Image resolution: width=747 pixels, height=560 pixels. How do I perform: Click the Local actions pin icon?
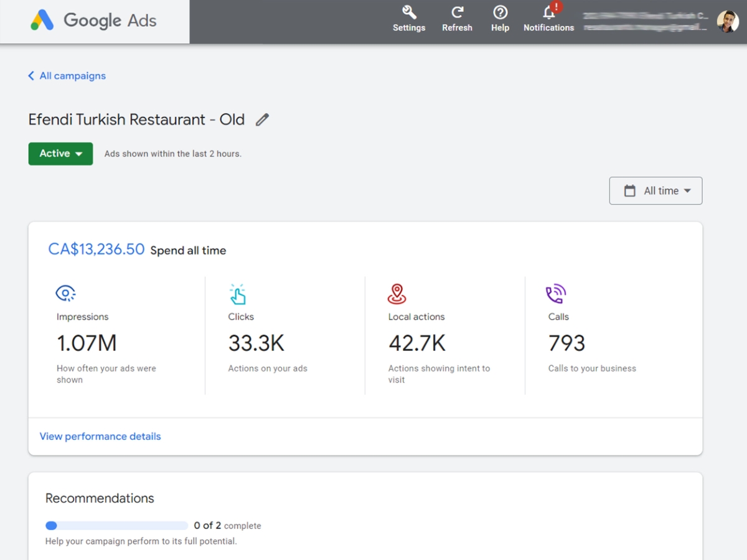tap(398, 292)
